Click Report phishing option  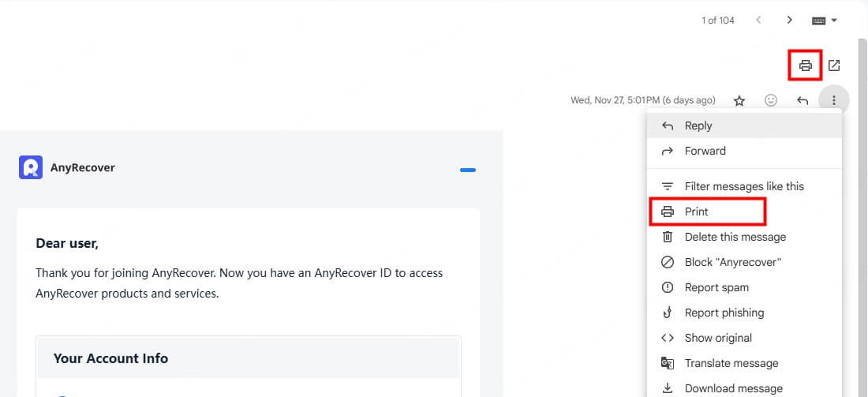(x=724, y=313)
